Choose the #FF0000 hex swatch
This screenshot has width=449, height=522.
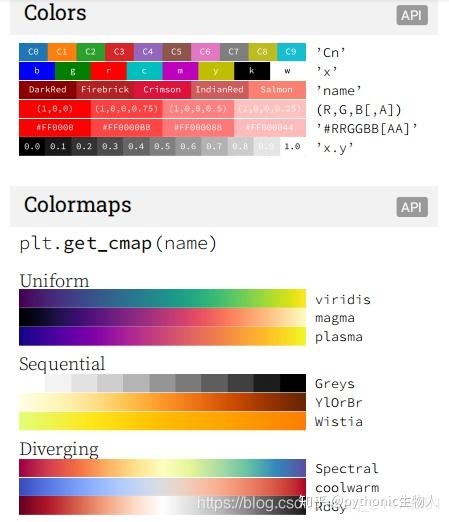[x=55, y=128]
